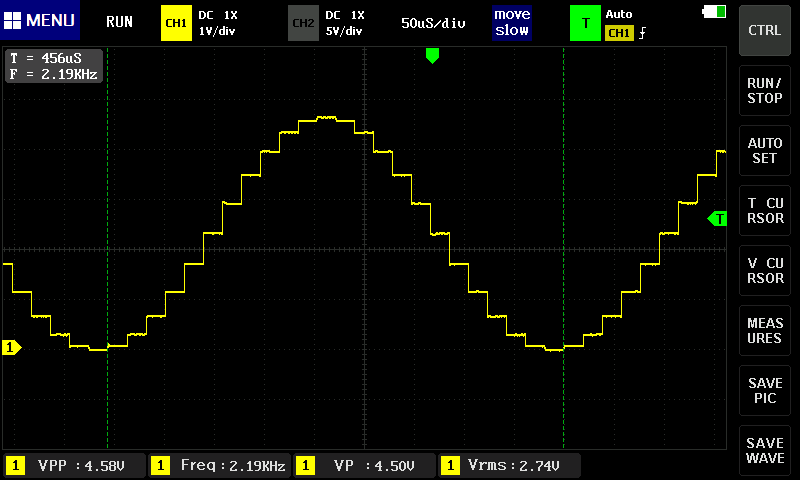Tap channel 1 tag beside Vrms
This screenshot has width=800, height=480.
(x=450, y=466)
